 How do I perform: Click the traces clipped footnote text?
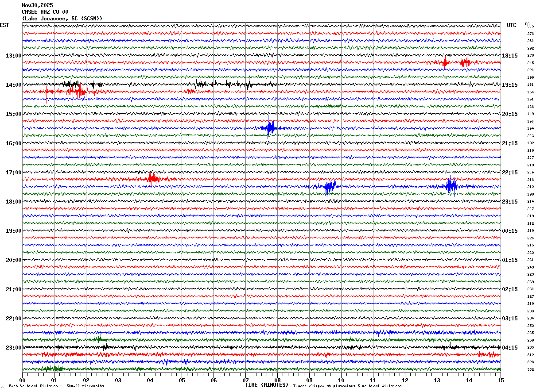[347, 386]
